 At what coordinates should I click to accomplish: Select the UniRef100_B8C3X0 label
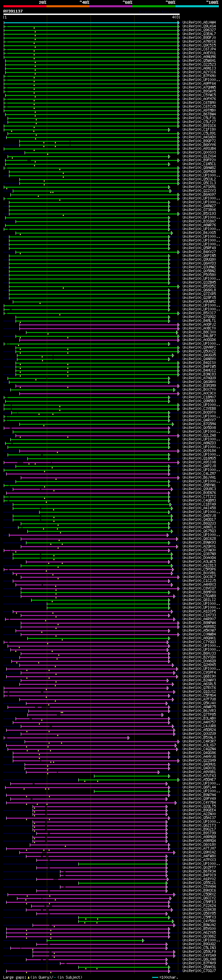coord(199,332)
